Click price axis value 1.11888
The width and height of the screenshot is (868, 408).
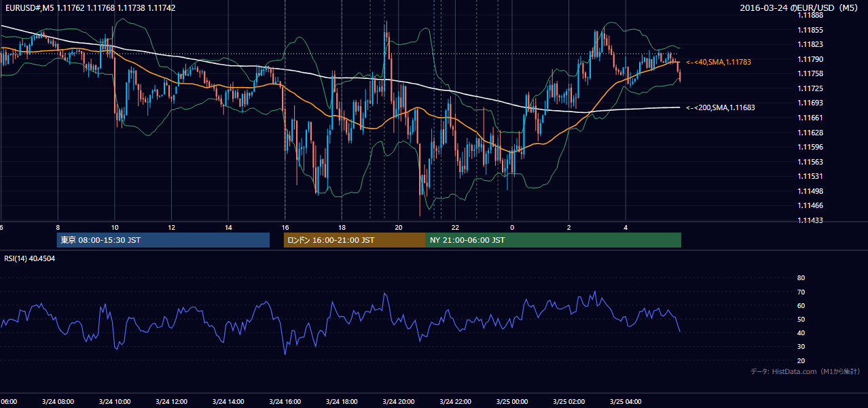pyautogui.click(x=810, y=15)
